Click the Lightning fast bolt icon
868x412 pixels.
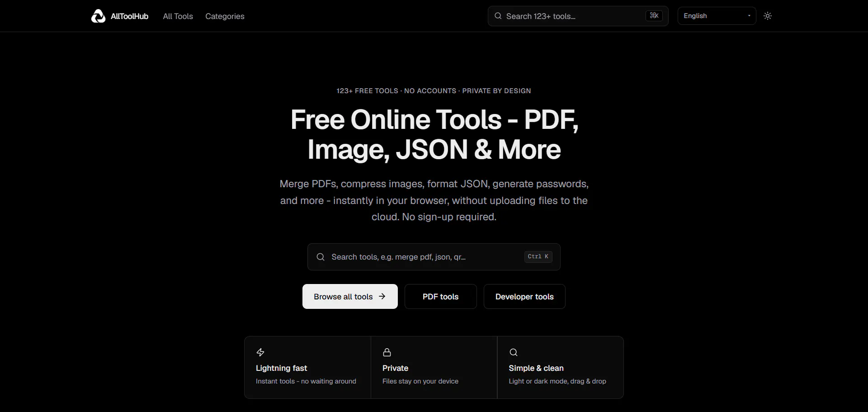[x=260, y=352]
